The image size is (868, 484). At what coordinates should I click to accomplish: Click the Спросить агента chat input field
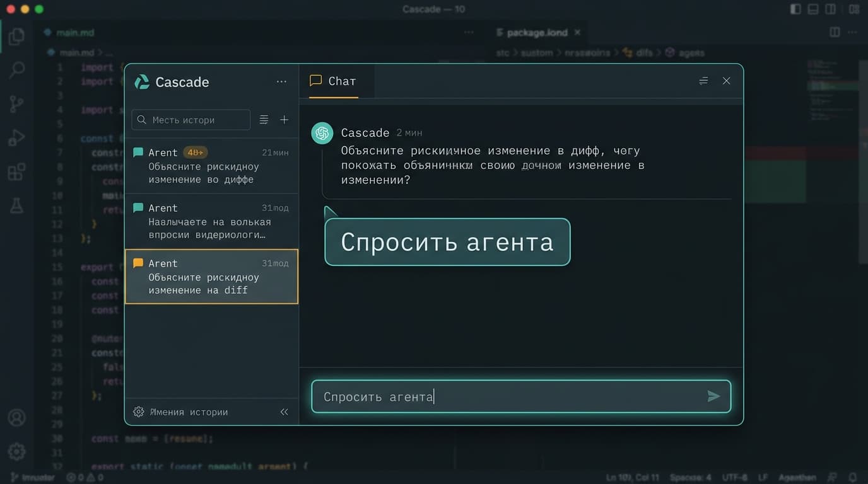[521, 396]
